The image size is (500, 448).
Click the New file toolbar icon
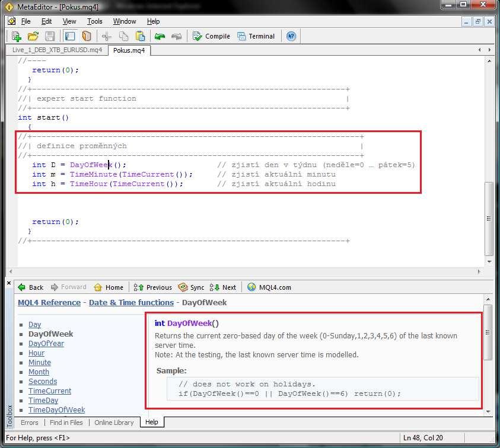(16, 36)
